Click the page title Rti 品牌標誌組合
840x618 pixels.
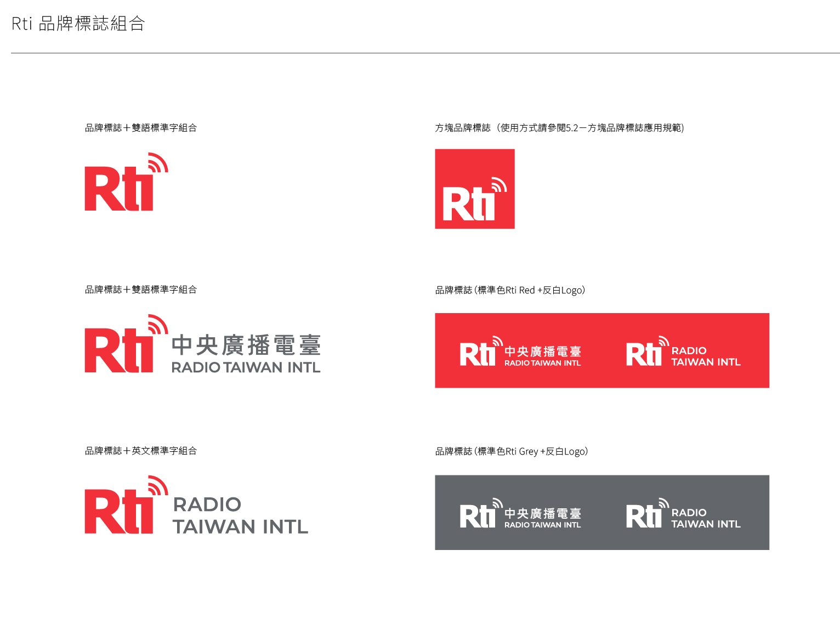78,24
